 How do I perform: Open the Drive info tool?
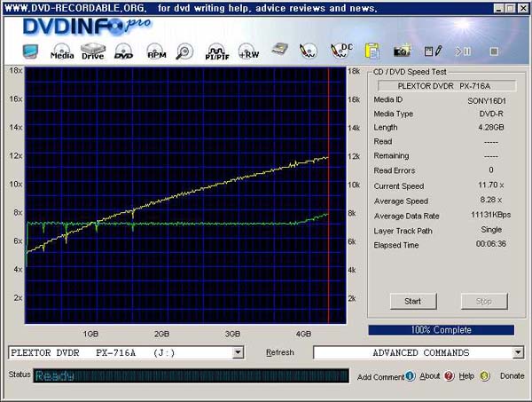click(92, 52)
